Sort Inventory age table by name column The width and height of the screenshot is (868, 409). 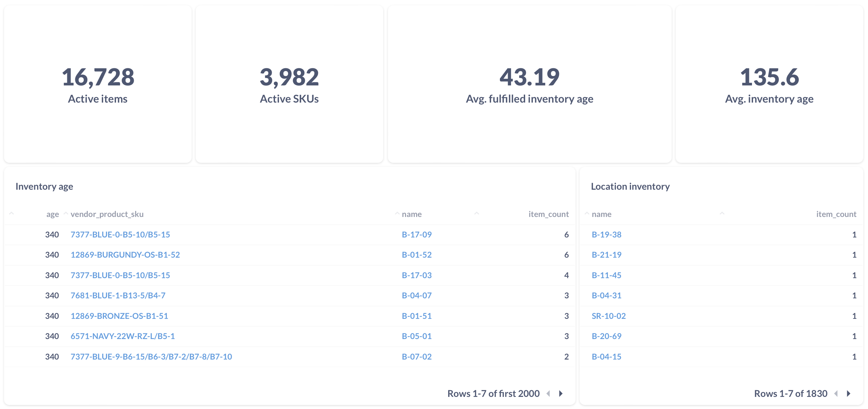412,214
